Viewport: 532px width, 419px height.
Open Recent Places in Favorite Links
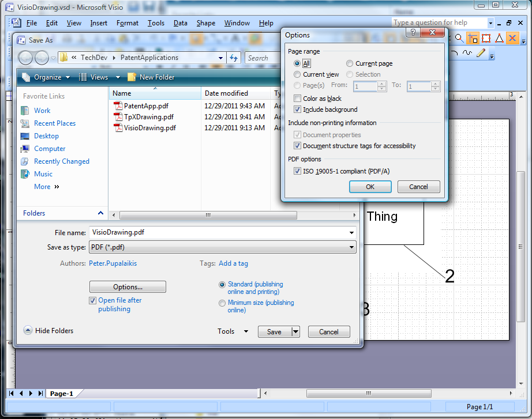[x=54, y=123]
